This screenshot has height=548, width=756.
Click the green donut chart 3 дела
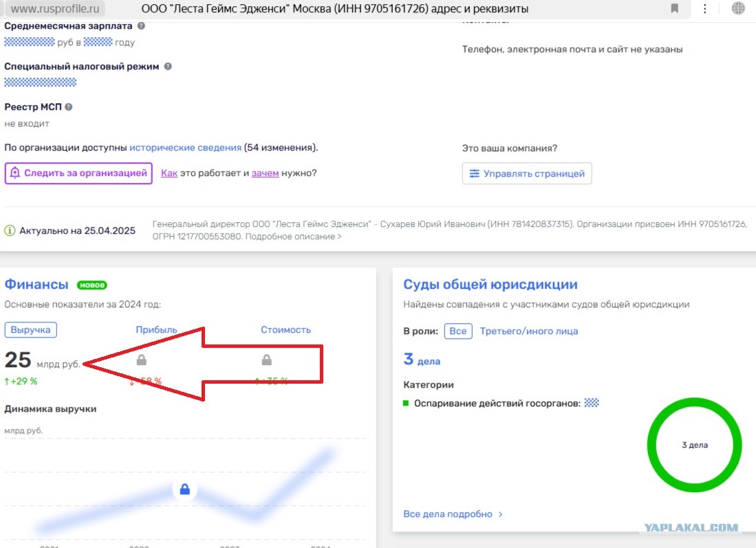coord(694,445)
